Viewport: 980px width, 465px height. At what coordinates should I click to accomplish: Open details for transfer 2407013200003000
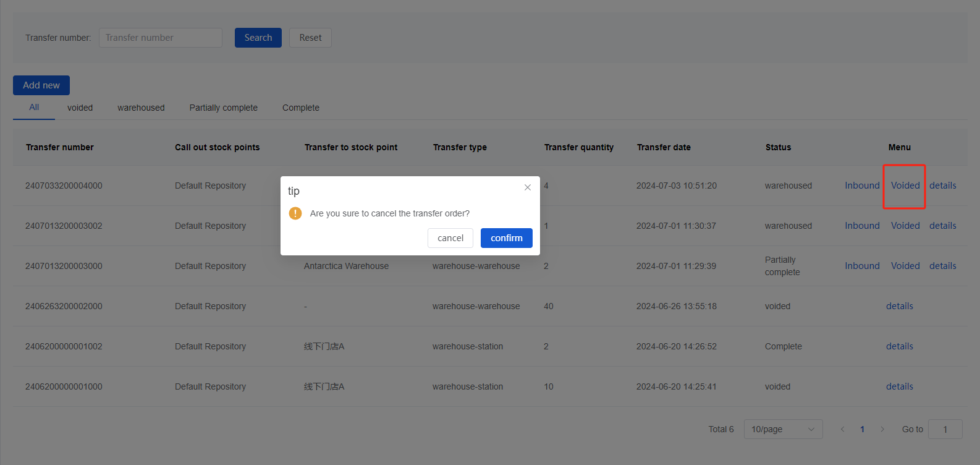point(943,266)
